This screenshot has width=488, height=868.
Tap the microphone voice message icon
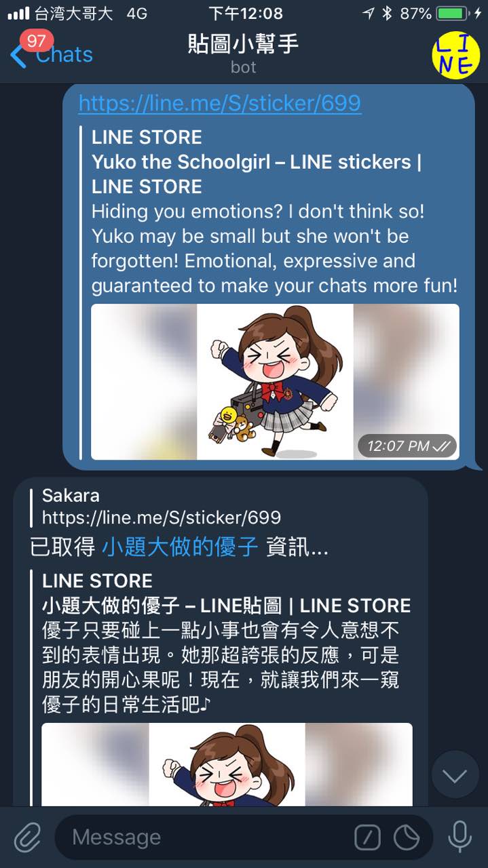(x=459, y=837)
